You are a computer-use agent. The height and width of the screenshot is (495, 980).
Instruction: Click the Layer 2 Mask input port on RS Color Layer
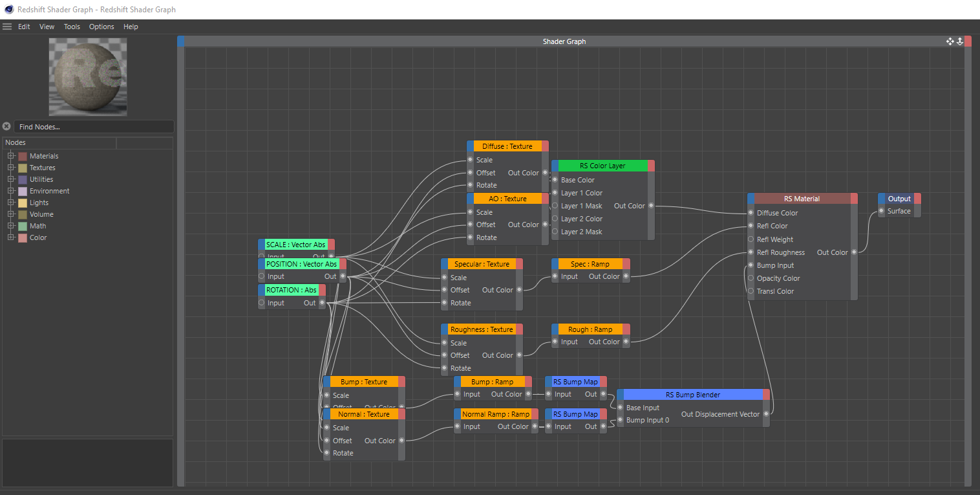pyautogui.click(x=555, y=232)
